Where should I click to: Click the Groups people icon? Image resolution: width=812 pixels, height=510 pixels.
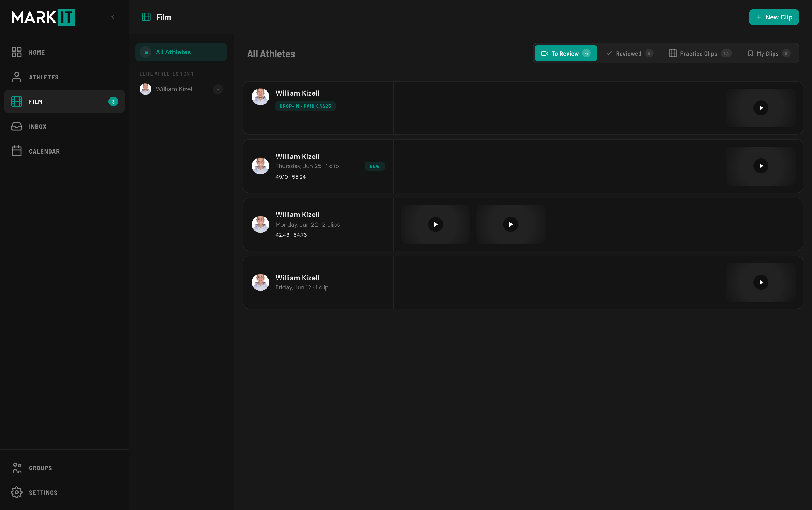17,468
